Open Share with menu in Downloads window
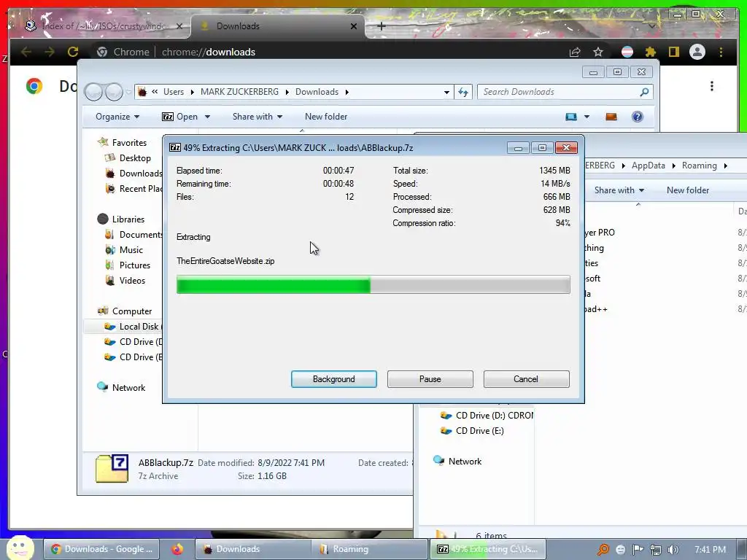The height and width of the screenshot is (560, 747). pos(258,117)
